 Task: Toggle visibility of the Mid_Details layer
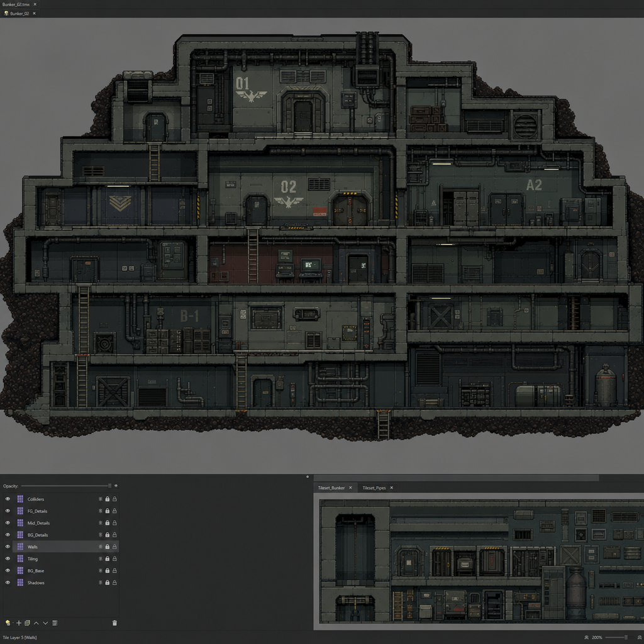tap(8, 523)
